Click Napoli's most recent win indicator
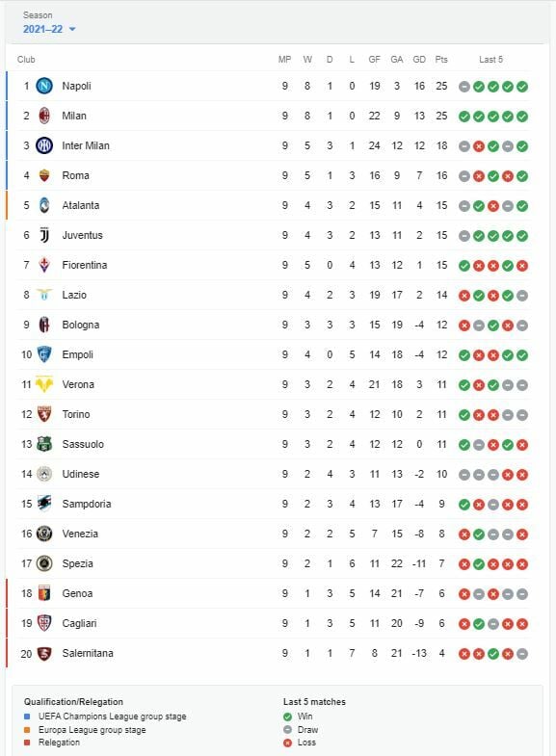 click(x=522, y=87)
